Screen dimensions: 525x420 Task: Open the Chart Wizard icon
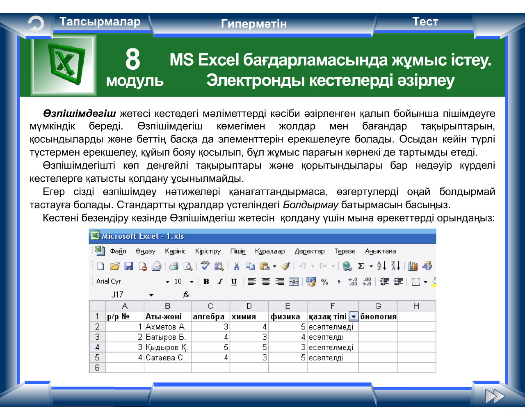[413, 266]
